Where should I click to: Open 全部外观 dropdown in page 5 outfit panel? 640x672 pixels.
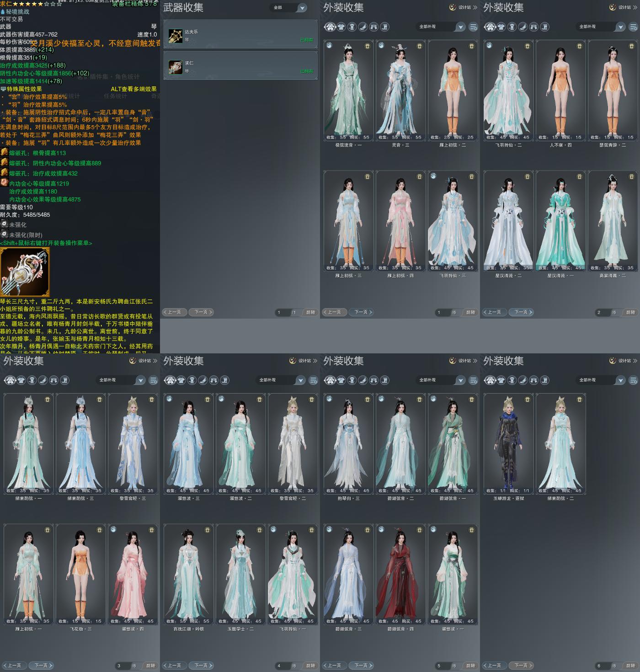coord(441,380)
